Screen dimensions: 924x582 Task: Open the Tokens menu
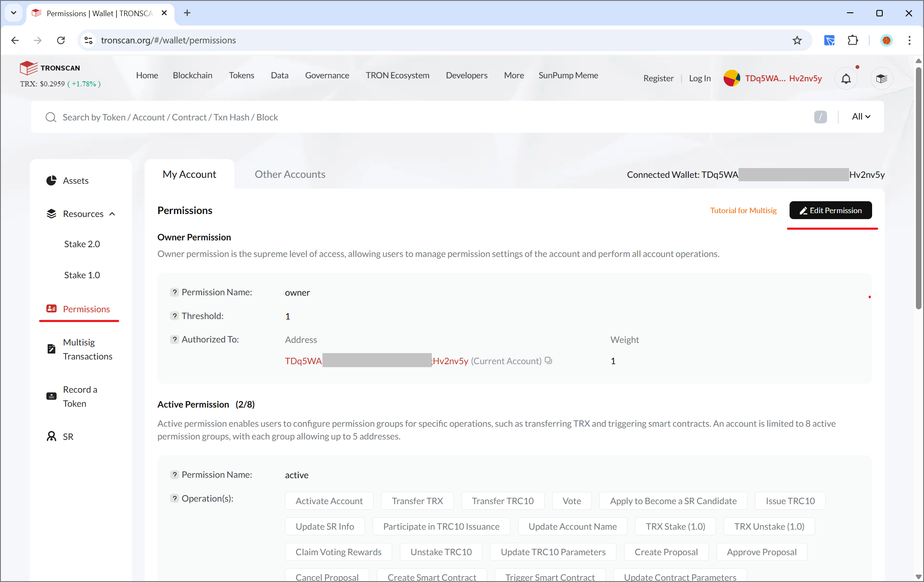[x=241, y=75]
